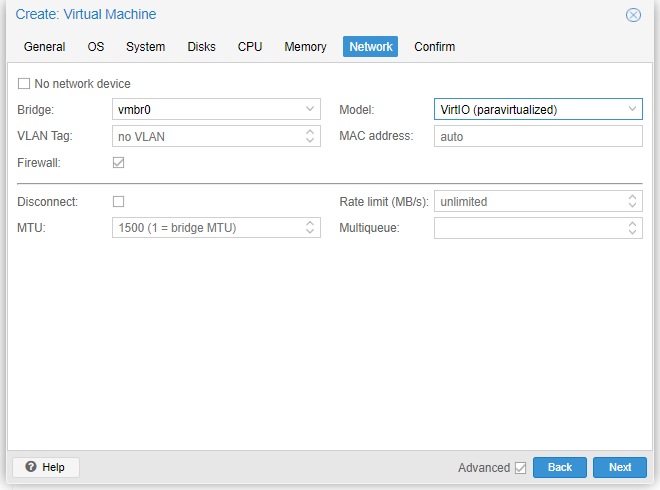Go to the Confirm tab
The width and height of the screenshot is (660, 490).
[434, 46]
